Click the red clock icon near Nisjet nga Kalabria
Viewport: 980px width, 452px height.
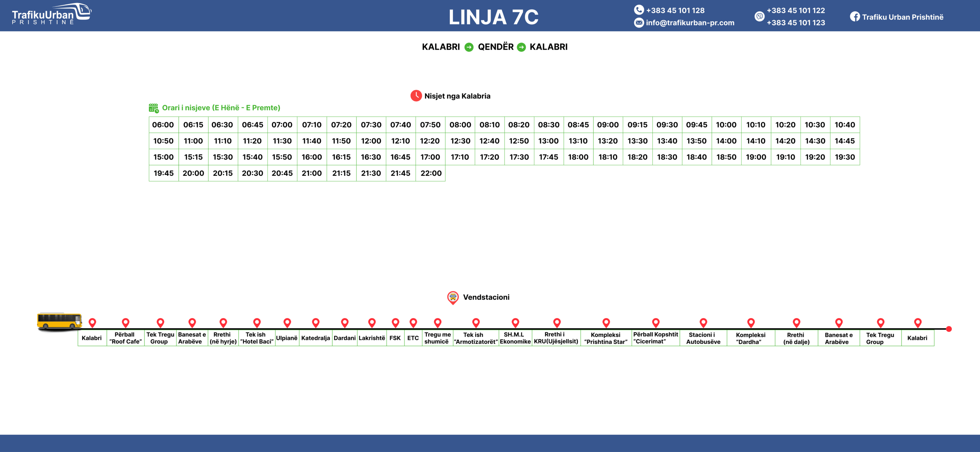(x=416, y=96)
